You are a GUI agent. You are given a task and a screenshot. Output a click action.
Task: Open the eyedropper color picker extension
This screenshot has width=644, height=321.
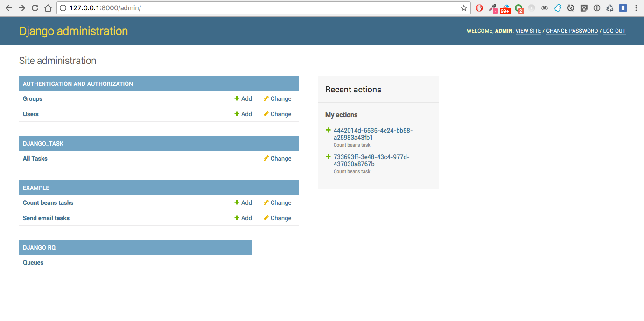pyautogui.click(x=492, y=8)
